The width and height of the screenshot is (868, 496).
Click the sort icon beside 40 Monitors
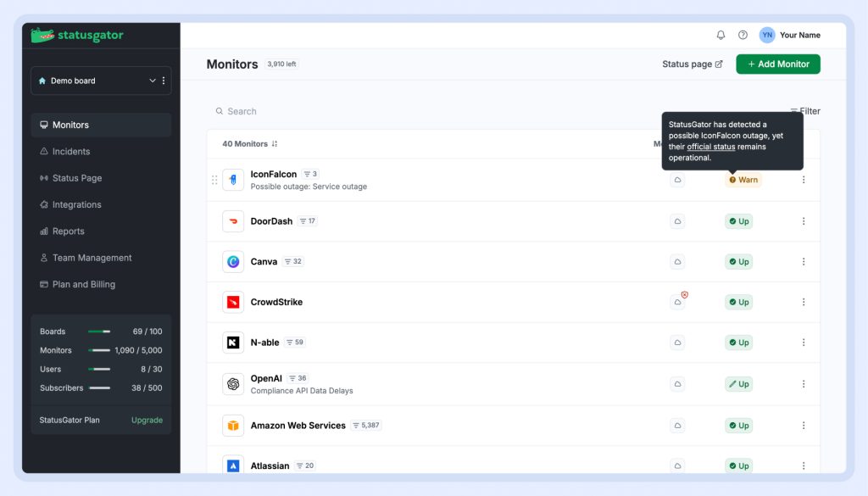(275, 144)
